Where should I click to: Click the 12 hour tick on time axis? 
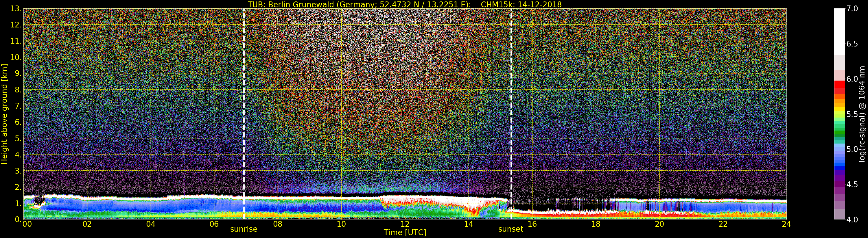[405, 224]
